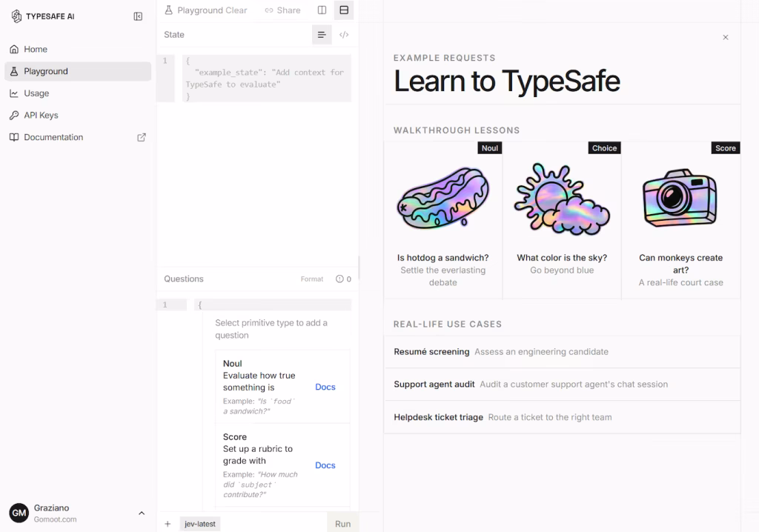The width and height of the screenshot is (759, 532).
Task: Open the Helpdesk ticket triage use case
Action: 562,417
